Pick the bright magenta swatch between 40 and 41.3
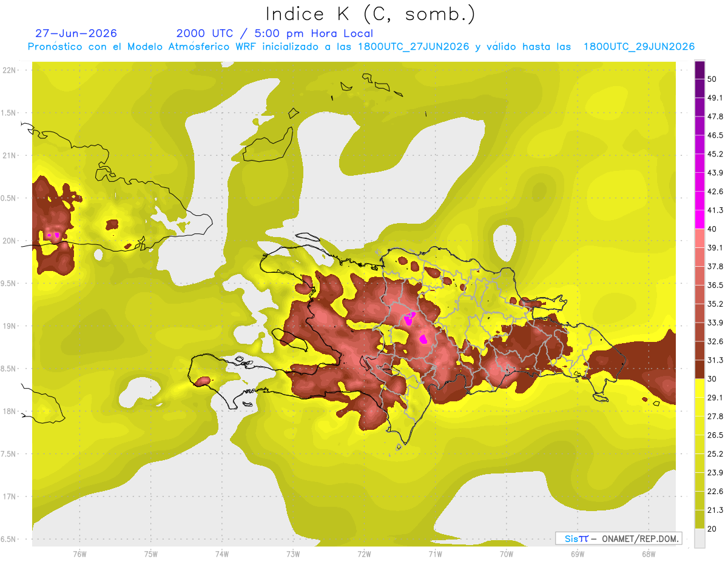The height and width of the screenshot is (562, 728). 699,219
